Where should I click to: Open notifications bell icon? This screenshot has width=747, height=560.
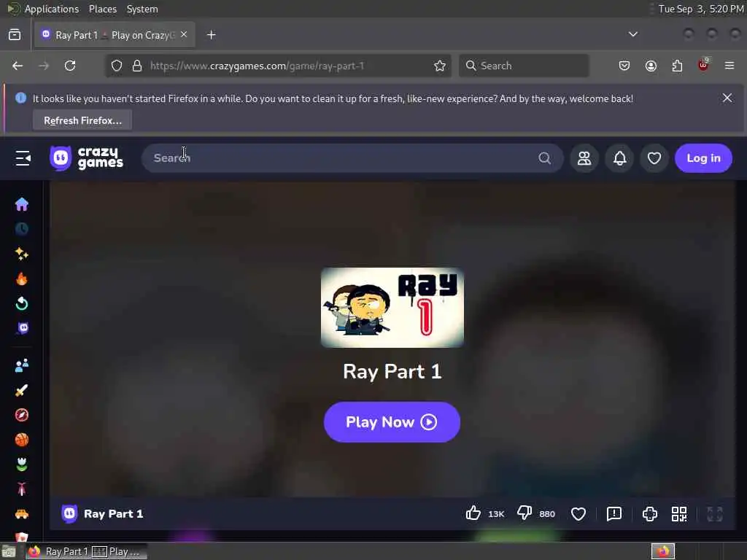pyautogui.click(x=619, y=158)
